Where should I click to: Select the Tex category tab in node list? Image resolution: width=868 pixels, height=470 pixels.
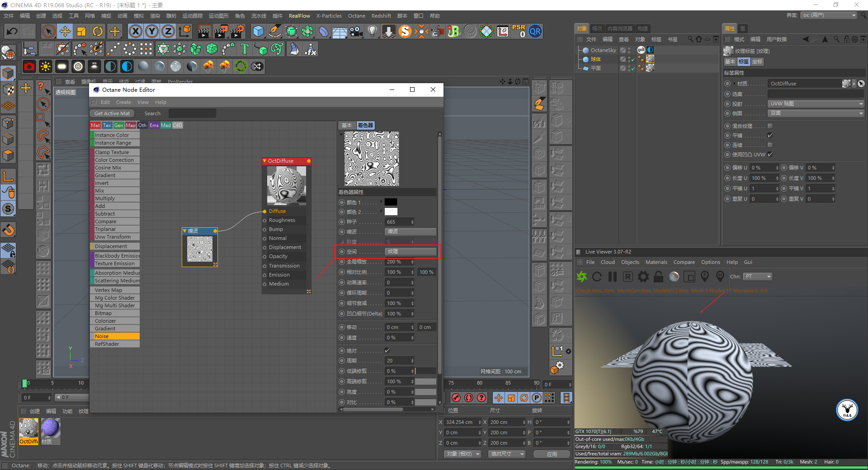[107, 125]
